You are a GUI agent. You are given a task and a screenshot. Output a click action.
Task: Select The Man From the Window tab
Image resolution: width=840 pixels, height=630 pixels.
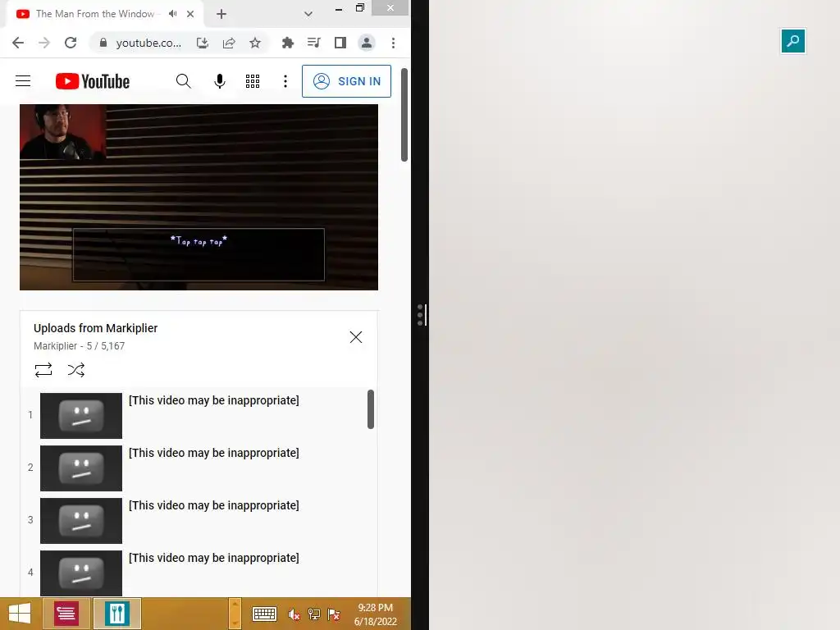tap(95, 14)
